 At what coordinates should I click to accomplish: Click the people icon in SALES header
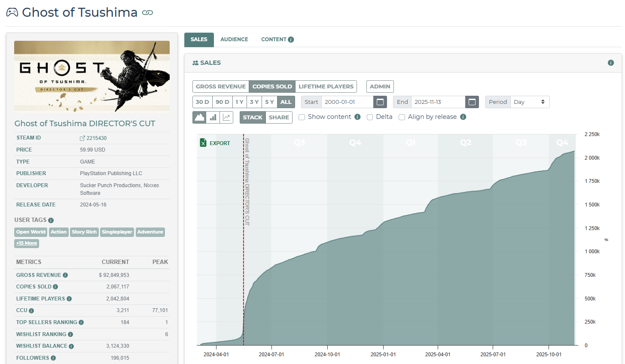[x=195, y=63]
